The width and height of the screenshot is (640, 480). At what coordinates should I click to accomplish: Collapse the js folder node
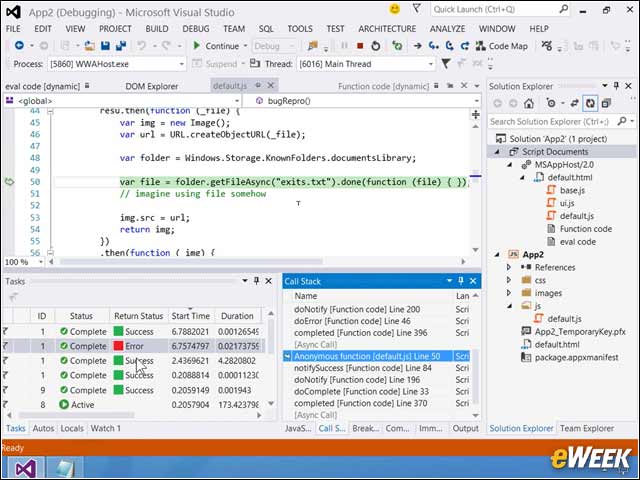[x=509, y=306]
